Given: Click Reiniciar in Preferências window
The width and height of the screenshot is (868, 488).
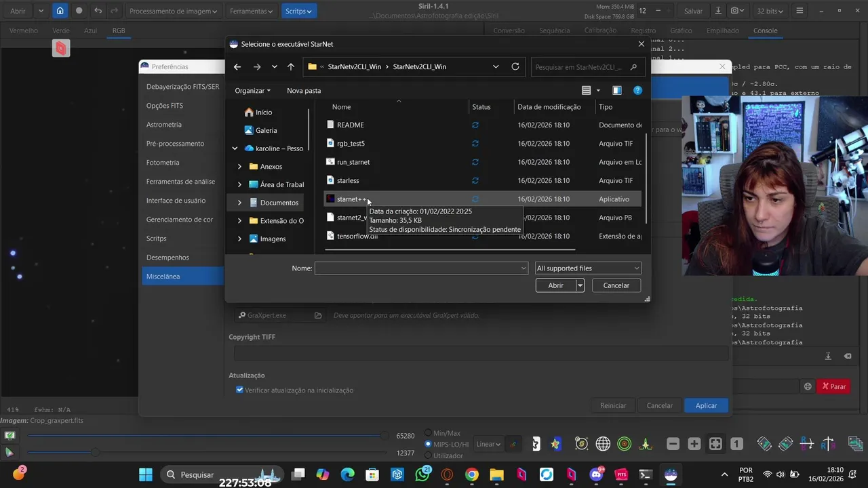Looking at the screenshot, I should click(613, 405).
